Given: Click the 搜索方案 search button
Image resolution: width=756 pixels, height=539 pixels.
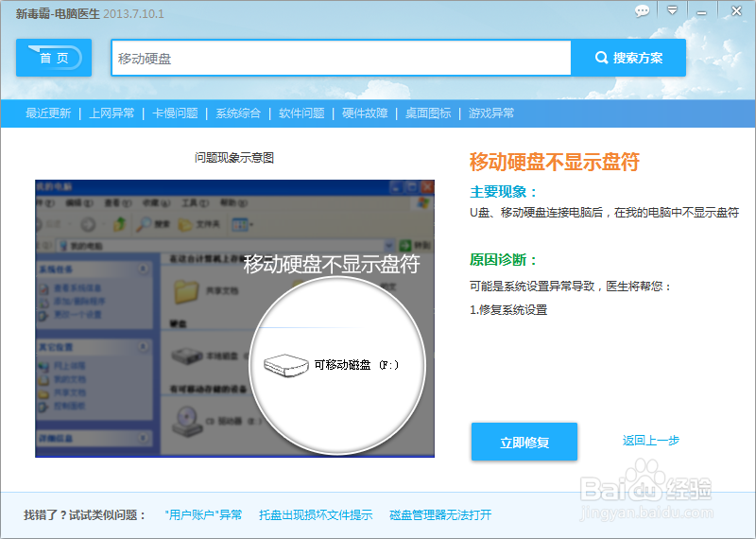Looking at the screenshot, I should click(628, 58).
